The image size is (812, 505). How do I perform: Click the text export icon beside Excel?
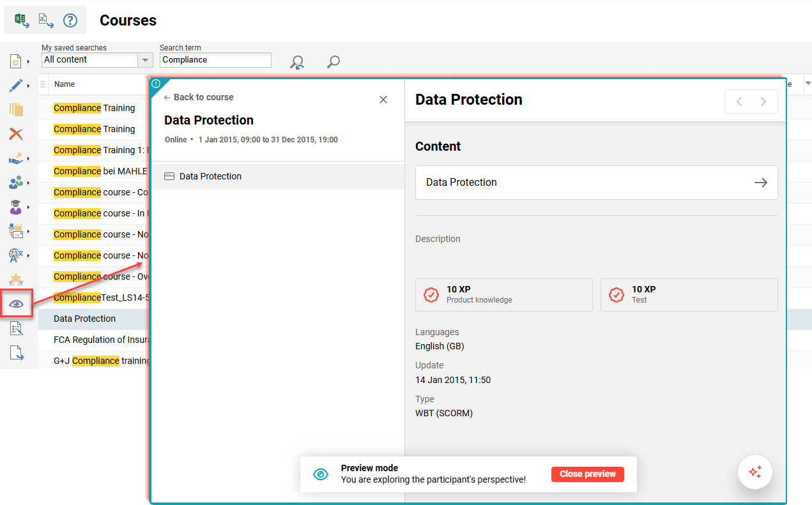pyautogui.click(x=45, y=20)
